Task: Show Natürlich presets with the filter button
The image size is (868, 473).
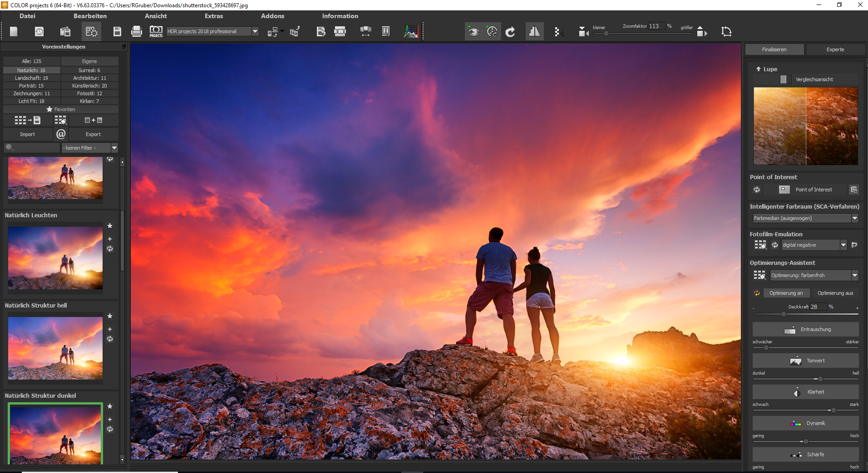Action: (x=31, y=70)
